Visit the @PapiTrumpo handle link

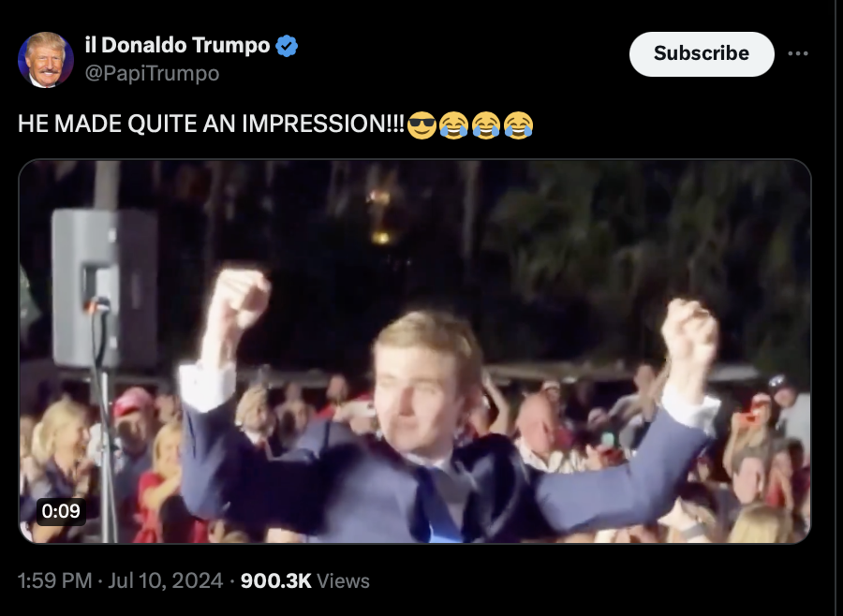pos(152,73)
